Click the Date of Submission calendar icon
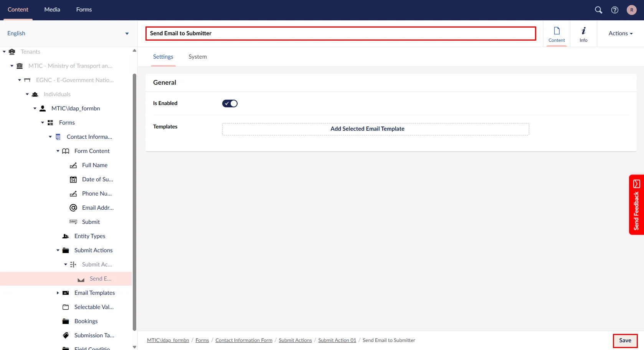This screenshot has width=644, height=350. click(73, 179)
